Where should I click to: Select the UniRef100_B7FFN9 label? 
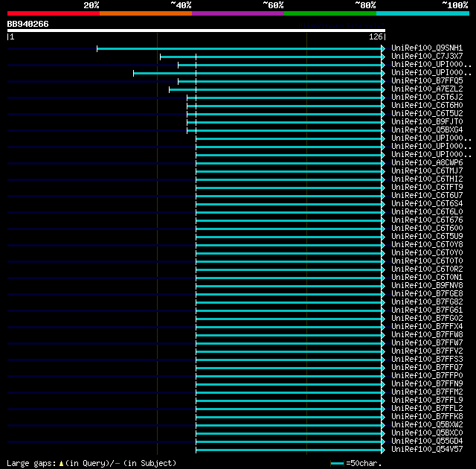[427, 384]
